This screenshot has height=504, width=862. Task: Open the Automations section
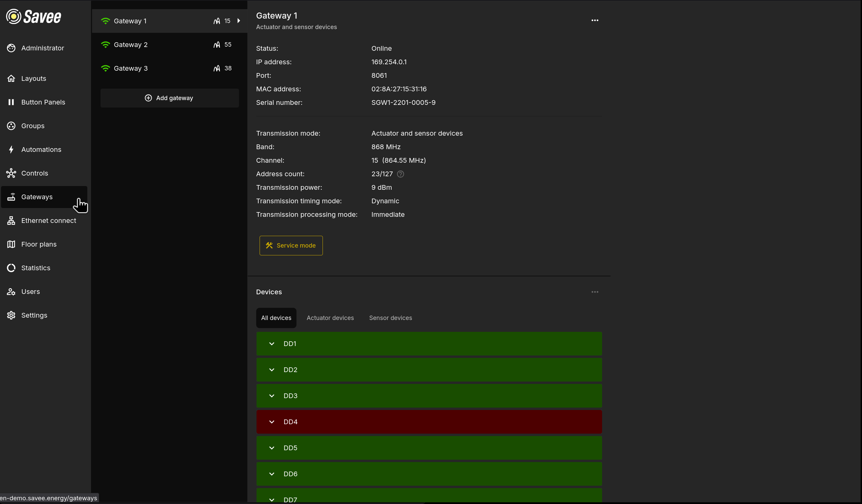click(41, 150)
